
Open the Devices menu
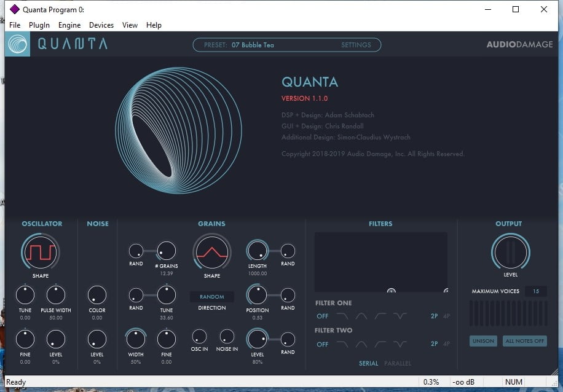(101, 25)
